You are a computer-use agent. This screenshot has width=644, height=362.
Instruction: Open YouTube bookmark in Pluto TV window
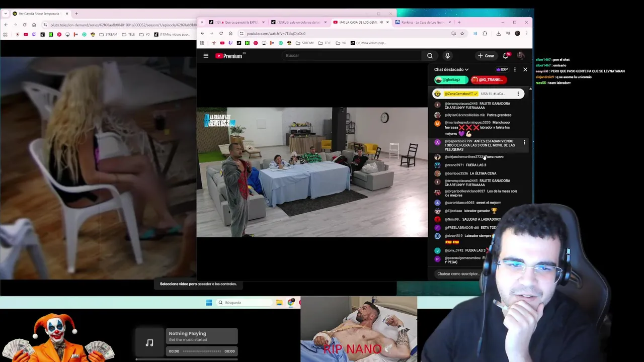coord(26,35)
